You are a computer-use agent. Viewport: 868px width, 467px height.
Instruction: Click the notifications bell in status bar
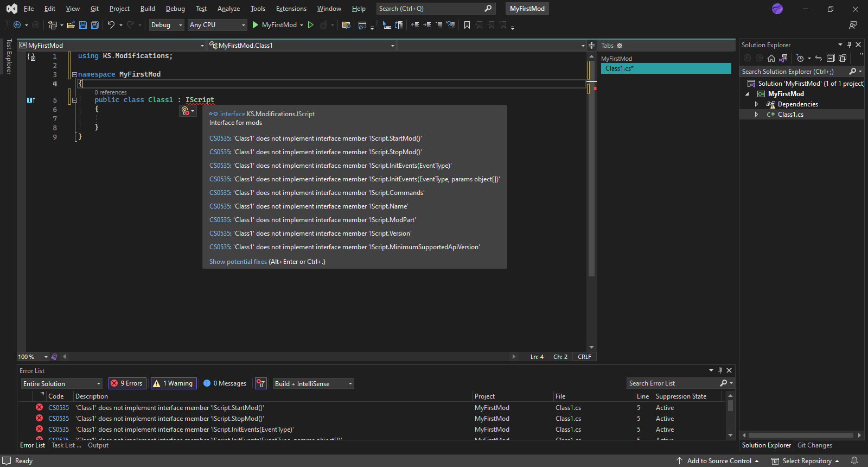click(854, 461)
